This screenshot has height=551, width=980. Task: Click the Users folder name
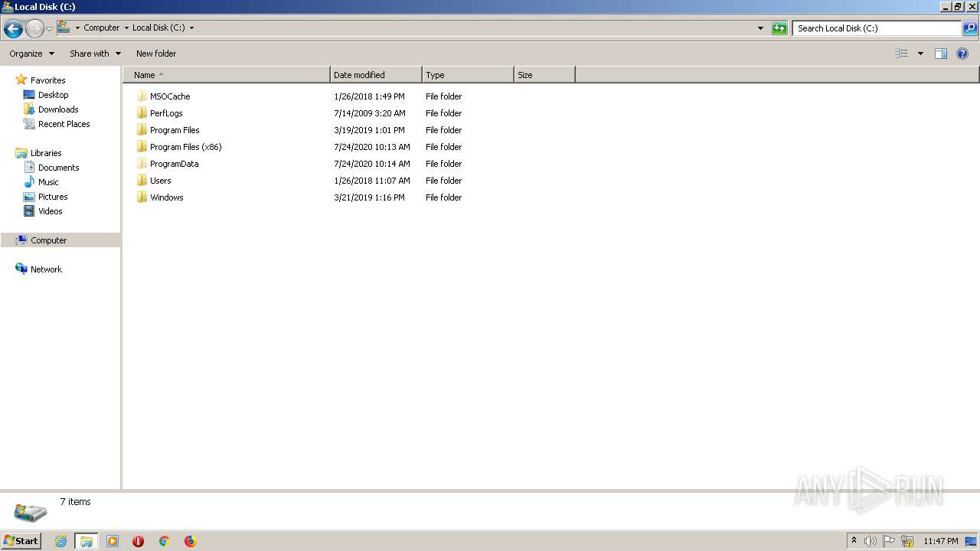click(x=161, y=181)
